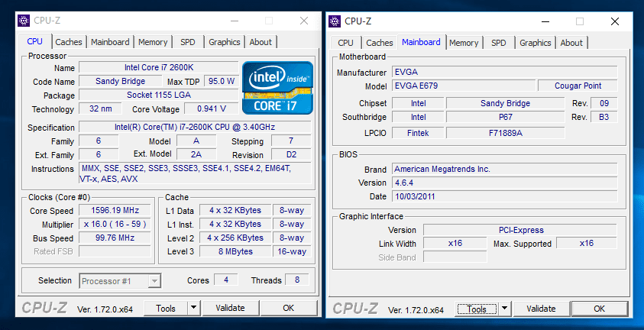This screenshot has height=330, width=644.
Task: Click the P67 southbridge value
Action: coord(506,117)
